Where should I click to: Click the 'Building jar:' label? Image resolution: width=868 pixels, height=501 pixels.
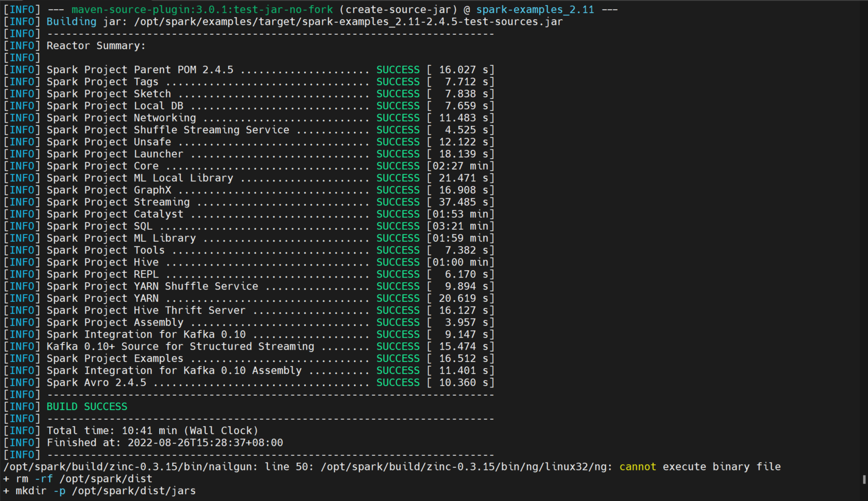(87, 22)
